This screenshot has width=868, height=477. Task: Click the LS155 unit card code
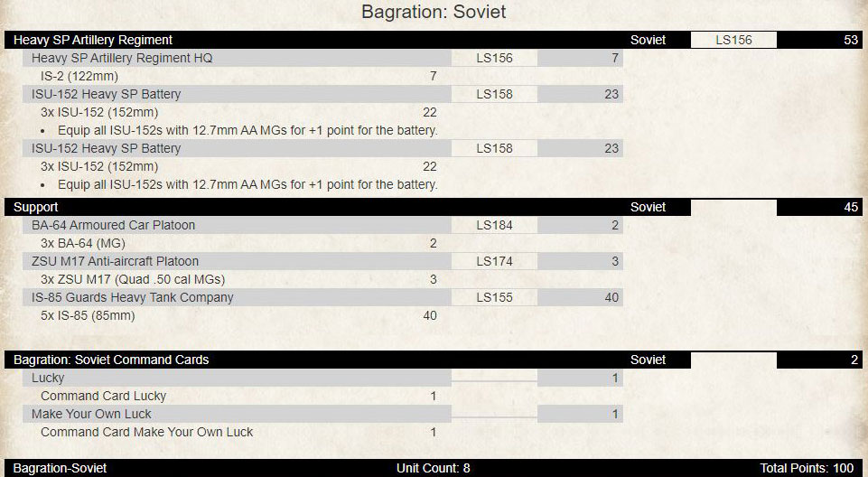[494, 297]
